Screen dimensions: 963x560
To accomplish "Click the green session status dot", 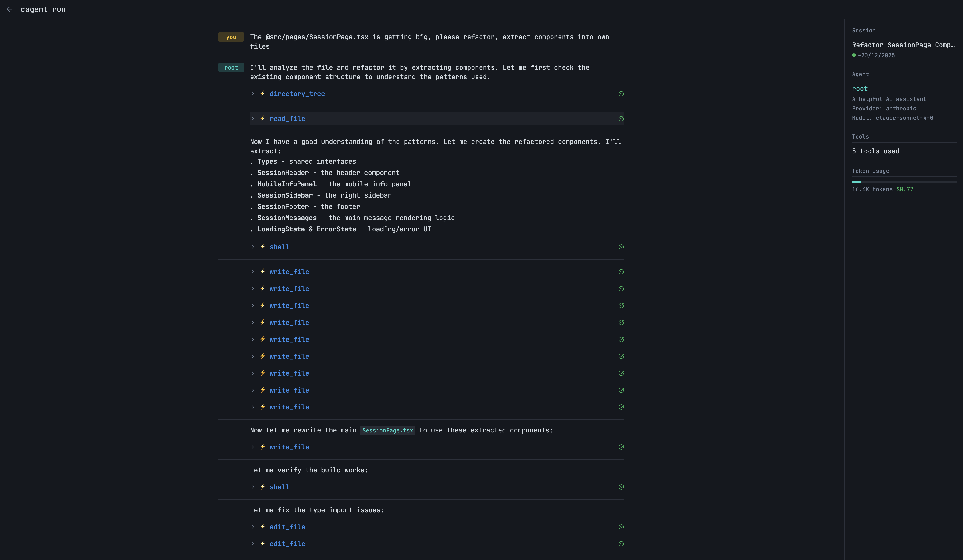I will click(x=854, y=55).
